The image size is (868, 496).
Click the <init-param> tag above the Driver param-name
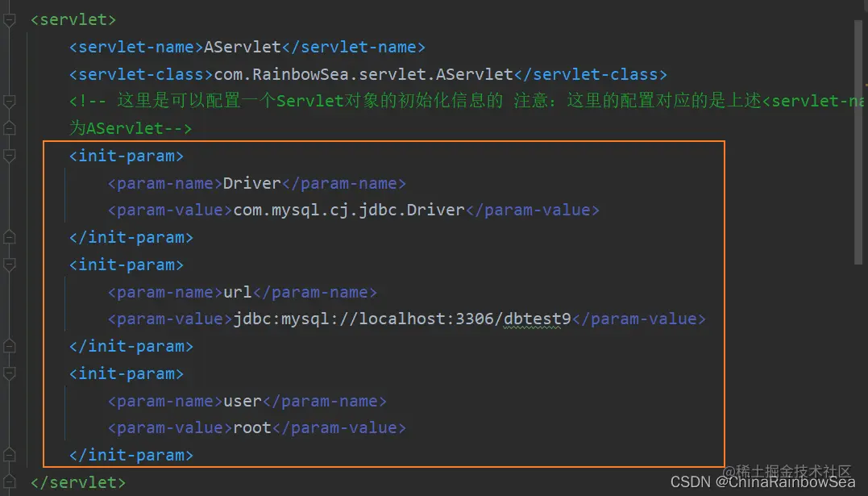click(127, 156)
